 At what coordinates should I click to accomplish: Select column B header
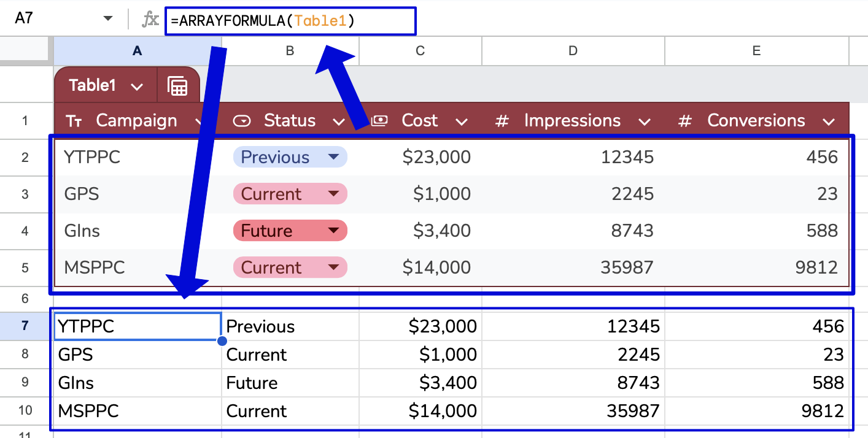[289, 51]
